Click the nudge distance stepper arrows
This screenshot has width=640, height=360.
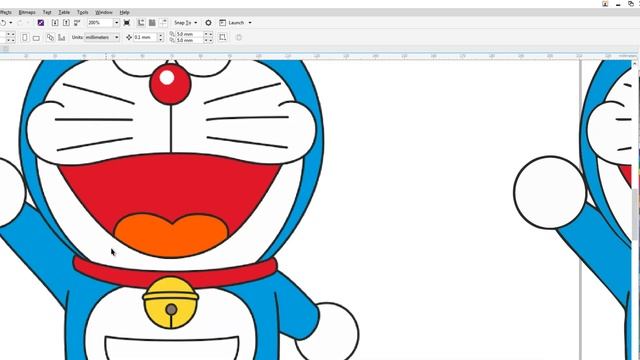point(160,38)
